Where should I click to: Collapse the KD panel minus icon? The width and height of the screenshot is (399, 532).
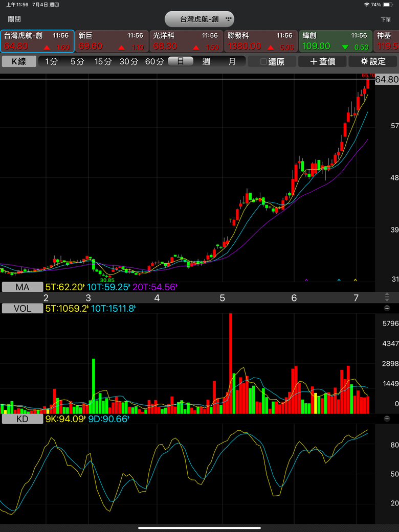point(386,419)
